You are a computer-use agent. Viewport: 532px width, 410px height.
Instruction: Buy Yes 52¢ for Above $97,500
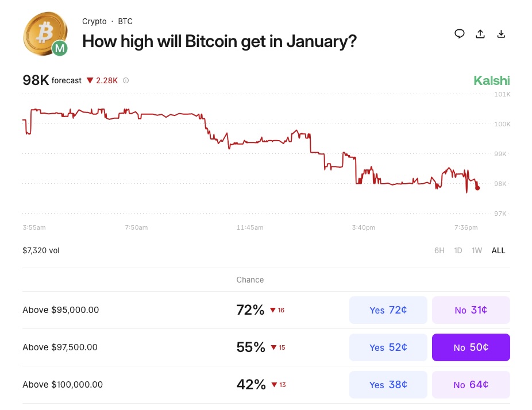tap(388, 347)
